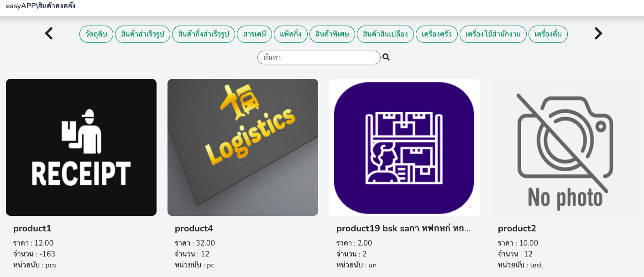Screen dimensions: 644x277
Task: Open product19 warehouse icon thumbnail
Action: (404, 147)
